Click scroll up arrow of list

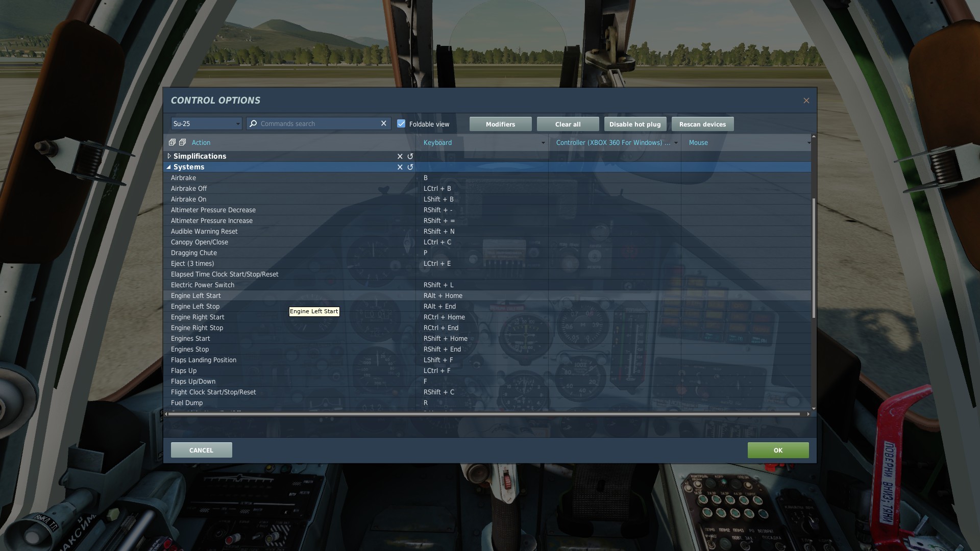[x=814, y=137]
